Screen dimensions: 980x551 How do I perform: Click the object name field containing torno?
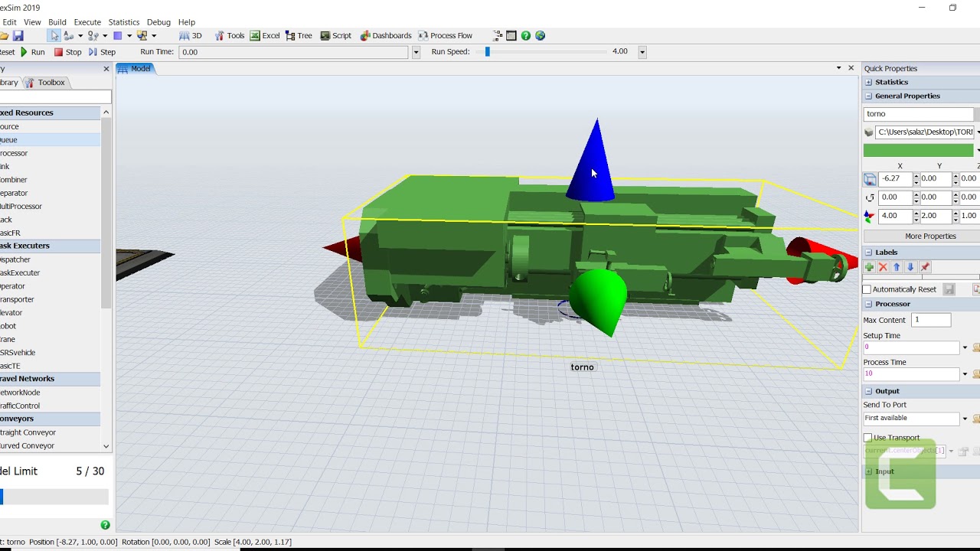coord(919,114)
